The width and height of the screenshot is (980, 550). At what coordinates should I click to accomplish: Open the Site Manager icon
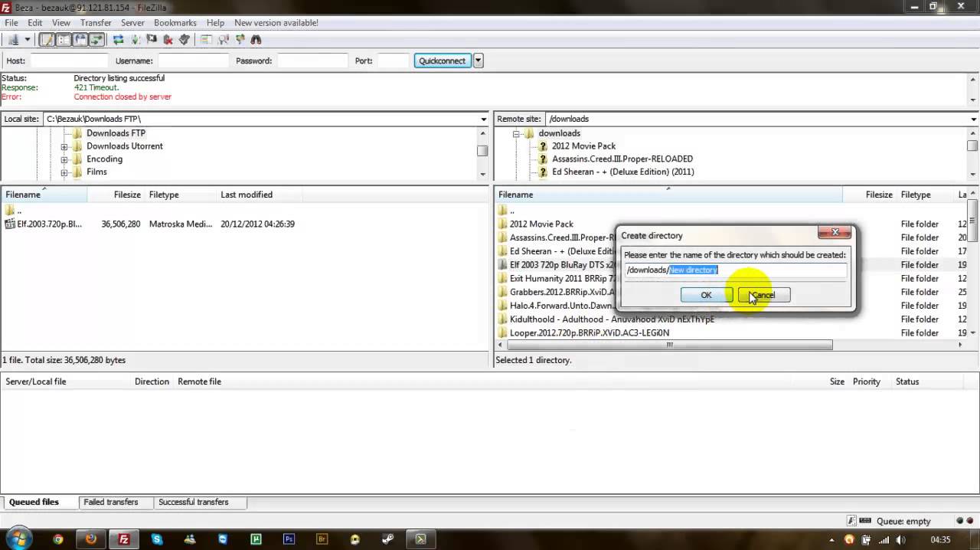click(x=13, y=40)
